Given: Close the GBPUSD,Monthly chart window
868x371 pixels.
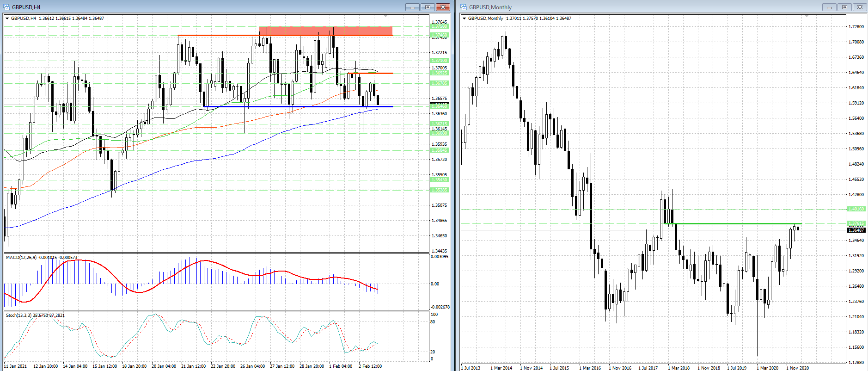Looking at the screenshot, I should pyautogui.click(x=860, y=7).
